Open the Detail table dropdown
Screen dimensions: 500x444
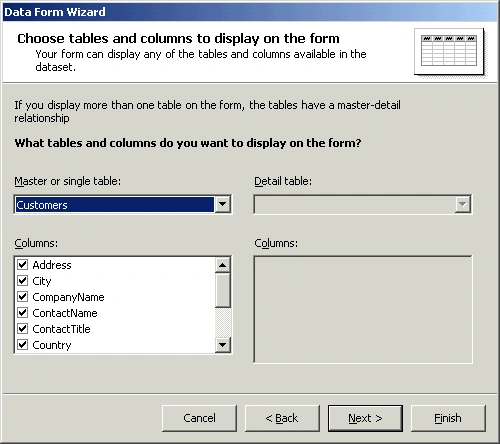[x=463, y=204]
